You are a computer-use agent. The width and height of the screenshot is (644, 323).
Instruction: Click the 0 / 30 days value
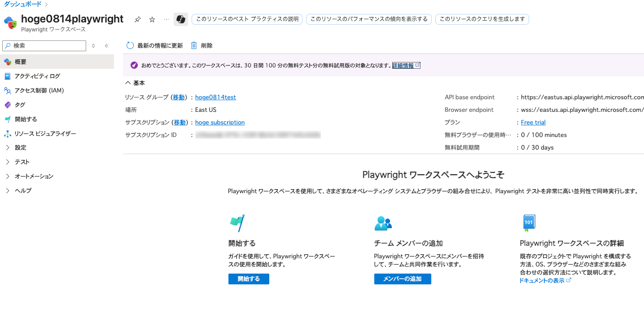(537, 147)
